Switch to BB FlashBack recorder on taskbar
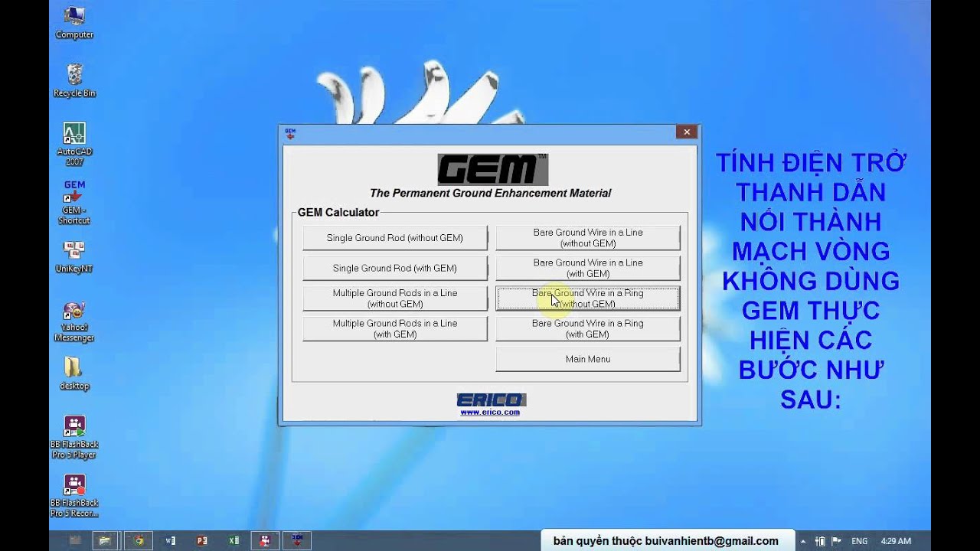This screenshot has height=551, width=980. 265,540
